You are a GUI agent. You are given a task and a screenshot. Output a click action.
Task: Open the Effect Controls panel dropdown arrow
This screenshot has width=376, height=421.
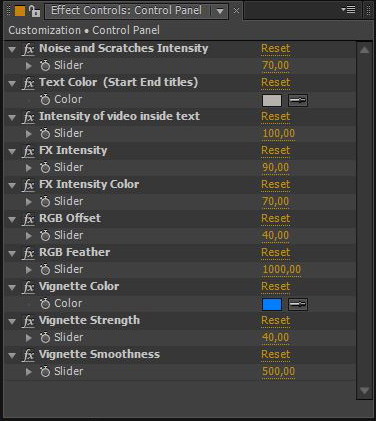(220, 11)
